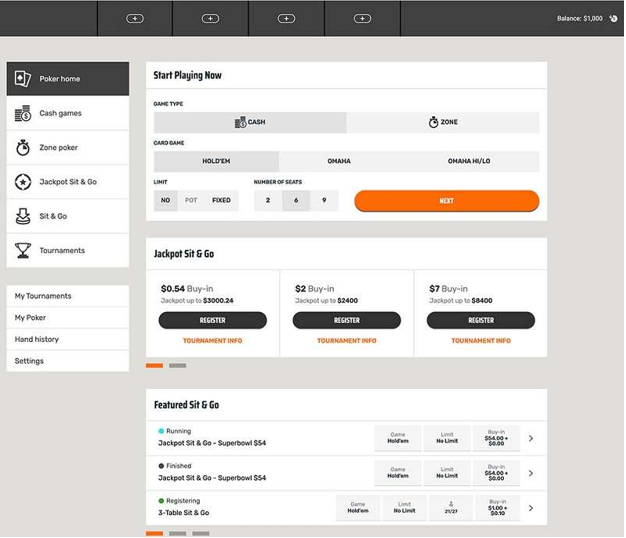Select 9 seats option
The image size is (626, 538).
[324, 200]
